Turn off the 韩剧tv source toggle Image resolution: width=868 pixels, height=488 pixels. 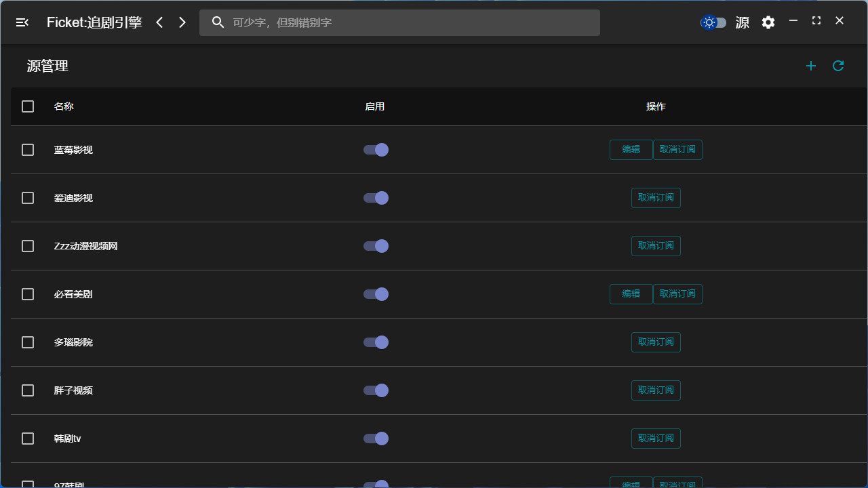click(x=376, y=439)
